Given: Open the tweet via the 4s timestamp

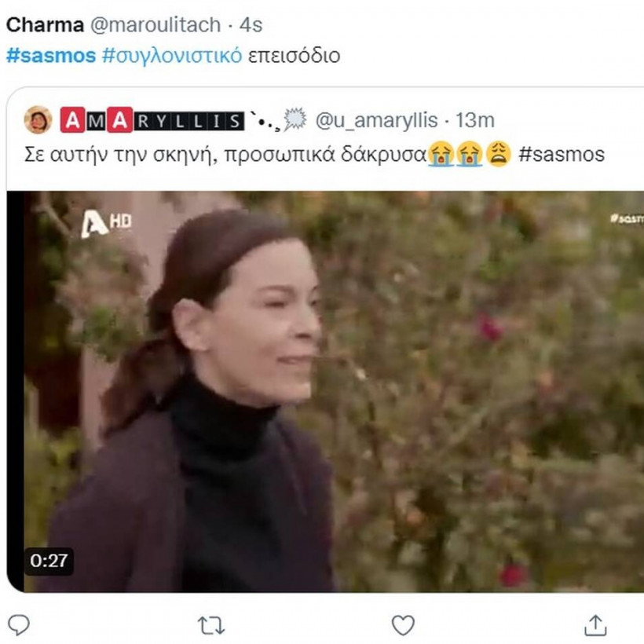Looking at the screenshot, I should (251, 25).
